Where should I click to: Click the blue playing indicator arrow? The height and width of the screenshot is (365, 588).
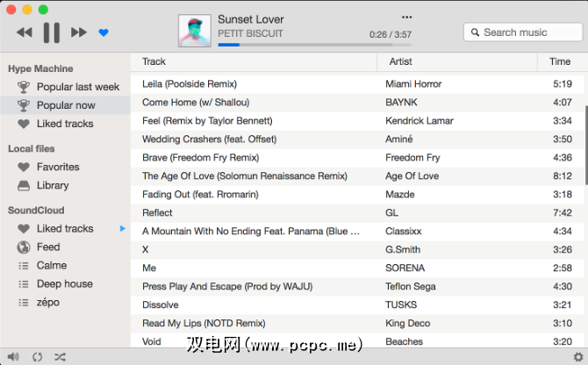coord(122,229)
